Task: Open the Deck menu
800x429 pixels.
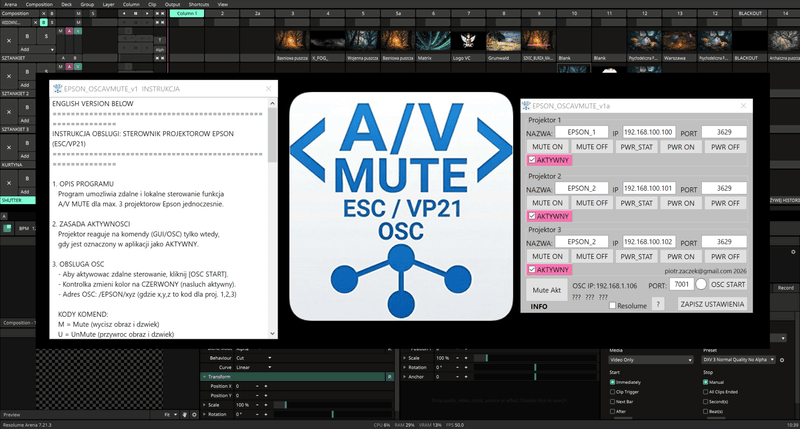Action: click(x=66, y=4)
